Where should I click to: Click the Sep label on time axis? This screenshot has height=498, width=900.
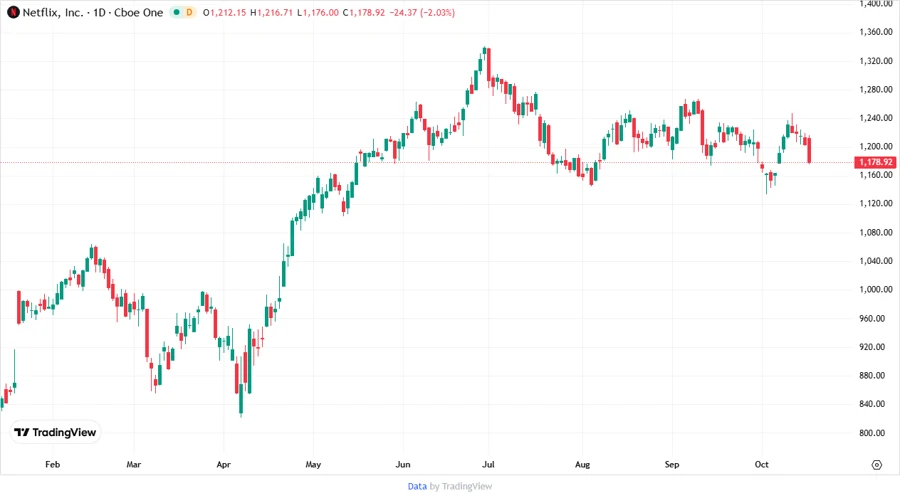pos(672,464)
